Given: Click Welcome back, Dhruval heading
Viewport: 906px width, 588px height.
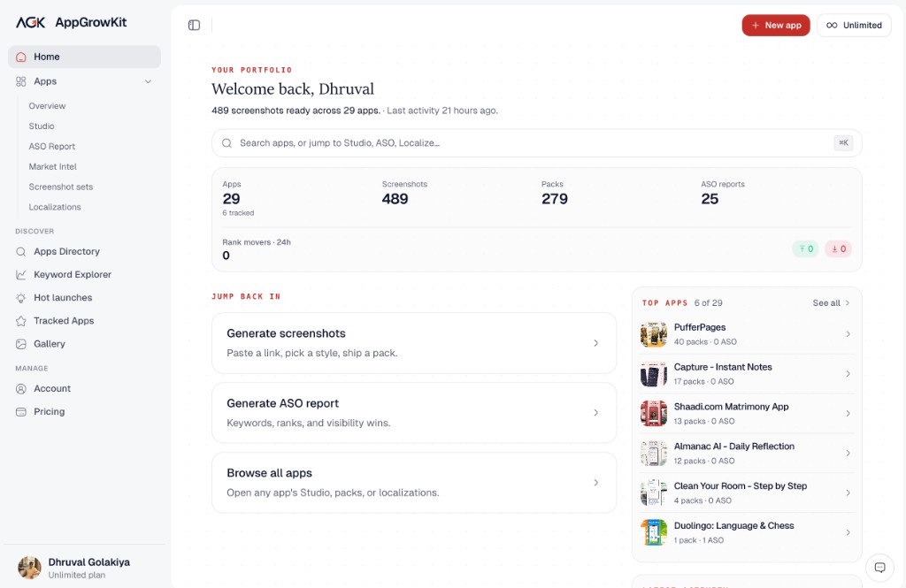Looking at the screenshot, I should (x=293, y=89).
